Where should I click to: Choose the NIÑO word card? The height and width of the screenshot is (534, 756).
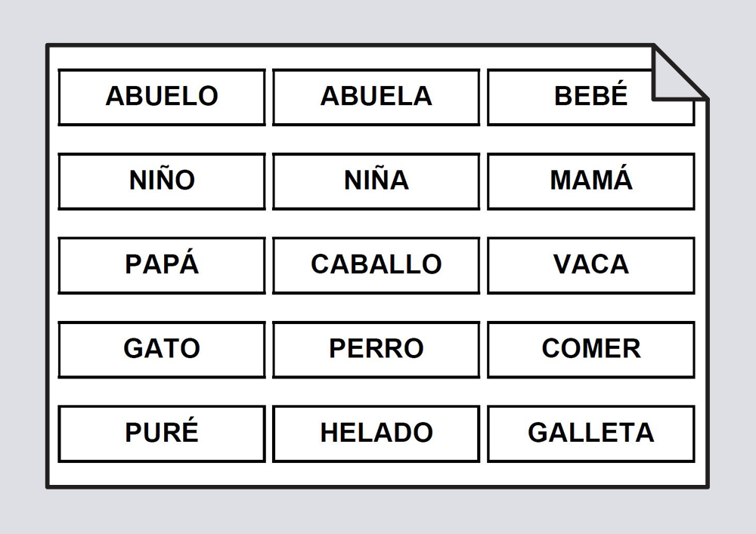coord(162,181)
